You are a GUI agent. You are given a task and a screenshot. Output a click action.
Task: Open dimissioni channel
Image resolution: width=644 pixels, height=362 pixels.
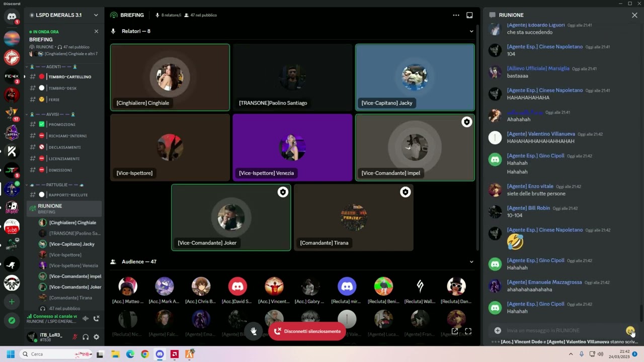(x=65, y=170)
